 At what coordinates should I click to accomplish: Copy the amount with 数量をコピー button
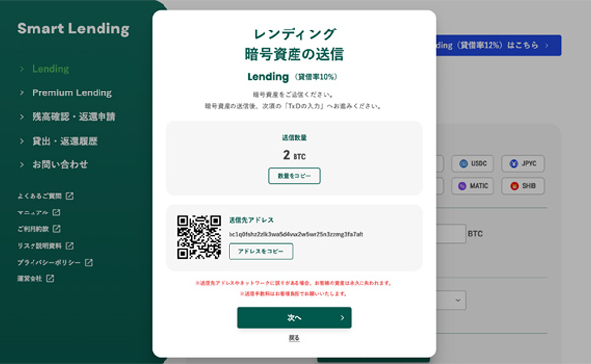pos(295,176)
